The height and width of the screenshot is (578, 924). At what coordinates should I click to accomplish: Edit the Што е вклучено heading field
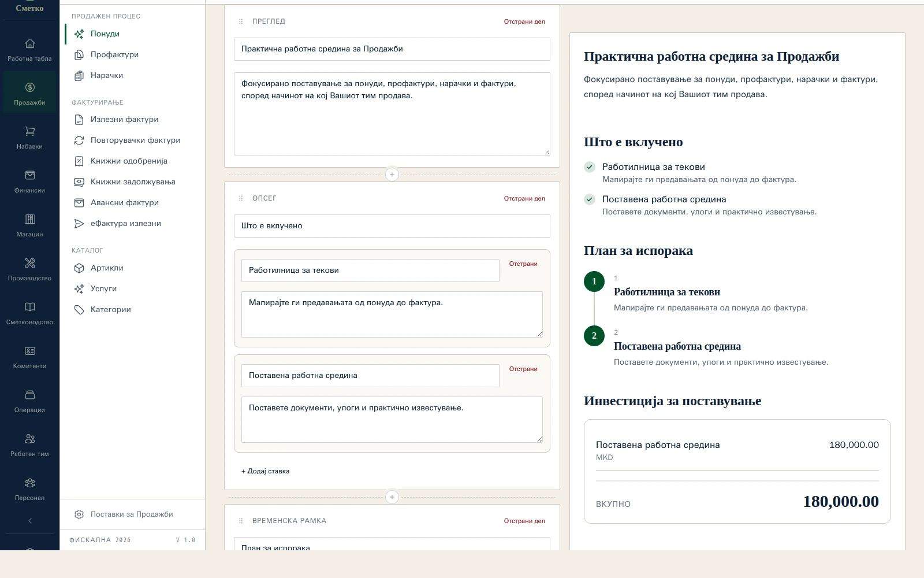[x=392, y=226]
